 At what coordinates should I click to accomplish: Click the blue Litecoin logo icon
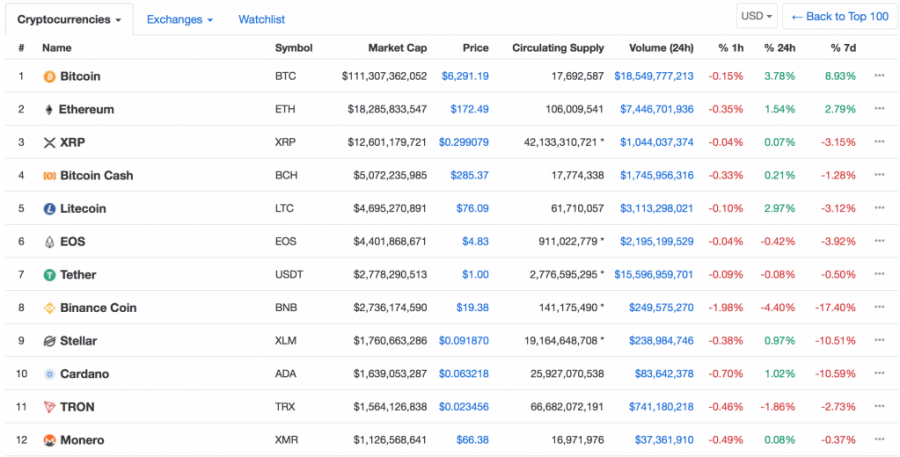pyautogui.click(x=49, y=209)
